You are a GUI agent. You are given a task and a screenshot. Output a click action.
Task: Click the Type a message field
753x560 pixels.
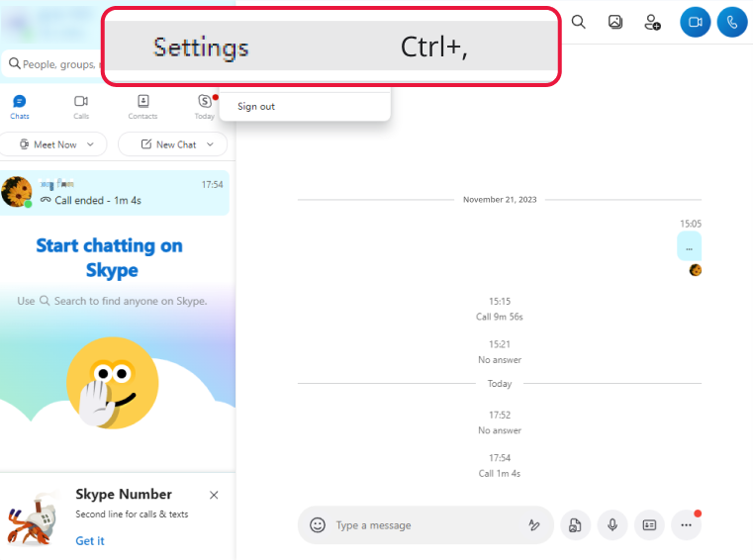point(427,525)
